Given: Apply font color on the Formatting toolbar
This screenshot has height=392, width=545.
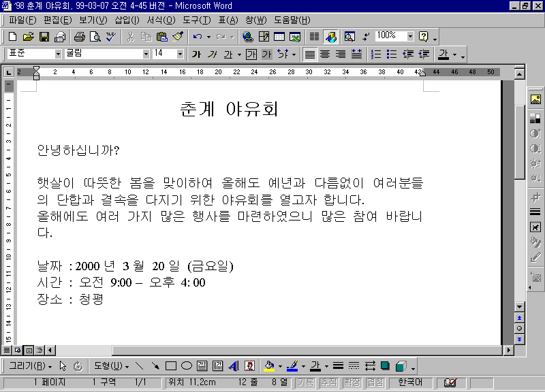Looking at the screenshot, I should [x=443, y=54].
